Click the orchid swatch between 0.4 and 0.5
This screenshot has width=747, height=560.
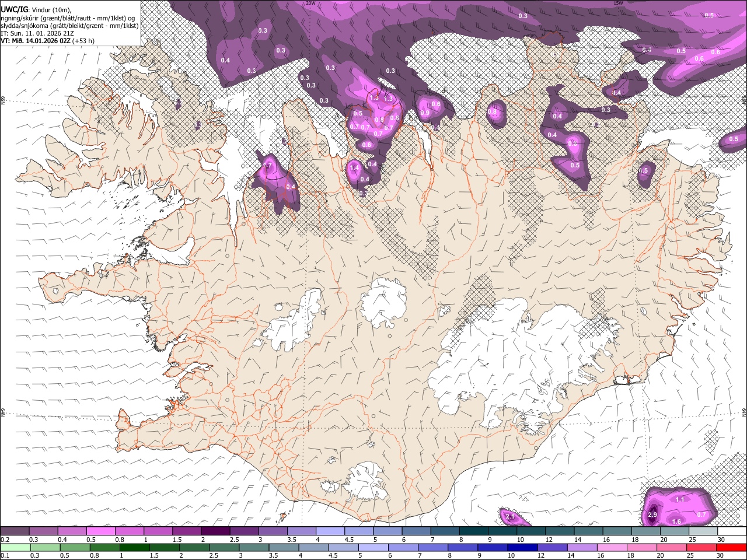click(x=73, y=531)
